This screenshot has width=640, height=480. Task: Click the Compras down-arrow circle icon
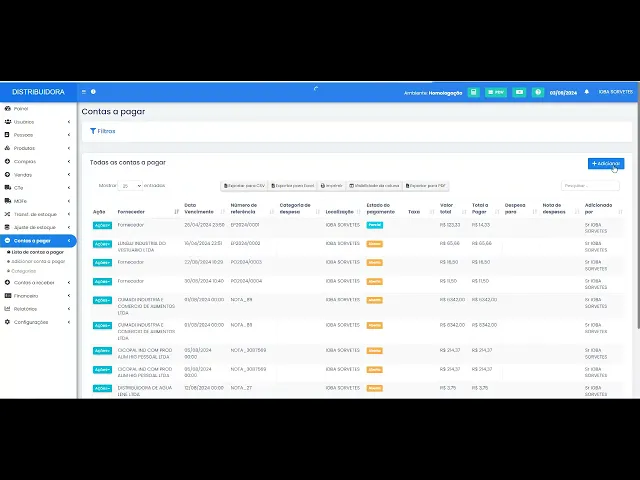point(7,161)
